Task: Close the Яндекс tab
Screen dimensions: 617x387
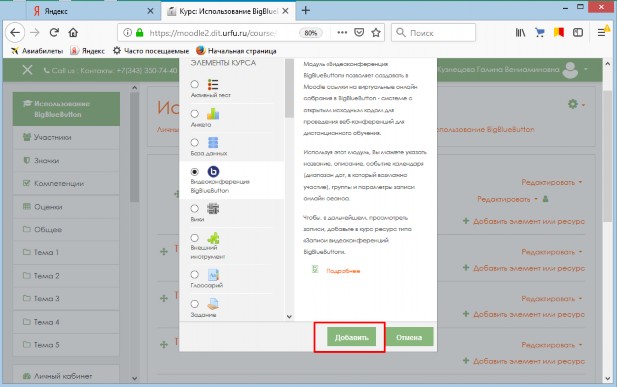Action: (150, 11)
